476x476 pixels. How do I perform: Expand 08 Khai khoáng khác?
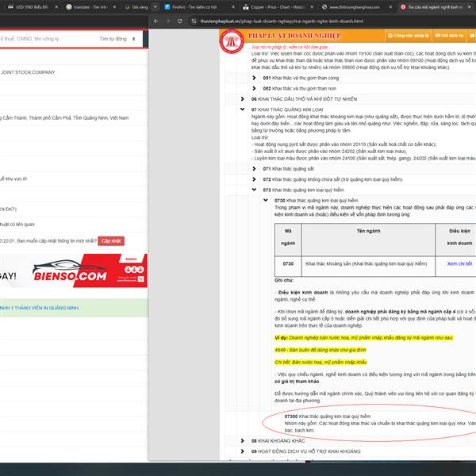(x=242, y=441)
